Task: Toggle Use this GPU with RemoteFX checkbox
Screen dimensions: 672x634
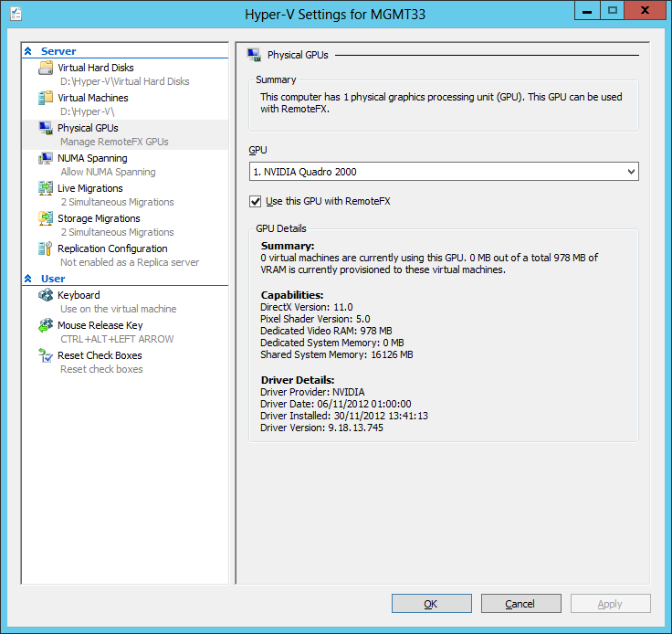Action: (256, 201)
